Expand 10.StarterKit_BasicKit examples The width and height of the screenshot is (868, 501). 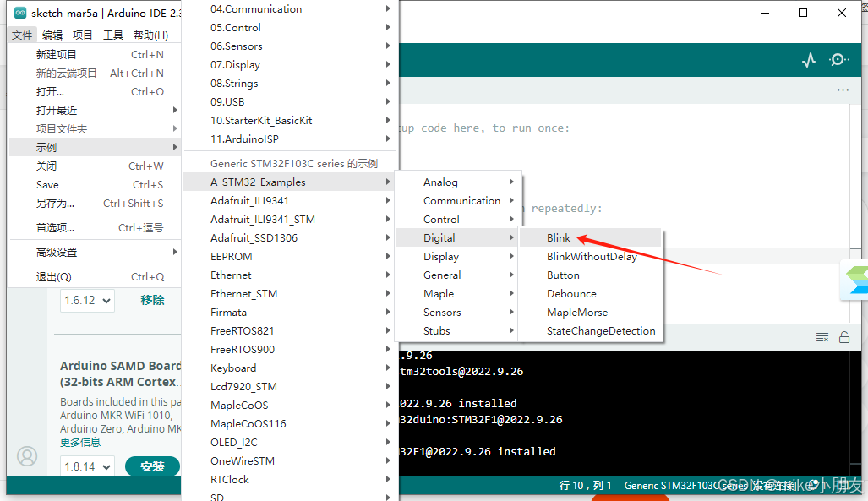[x=290, y=120]
